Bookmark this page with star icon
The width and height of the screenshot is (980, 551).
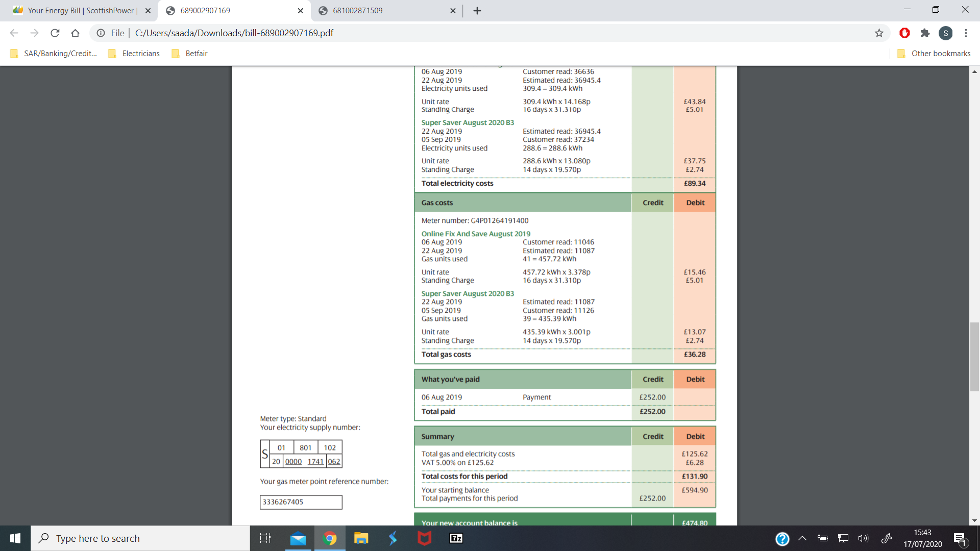point(879,33)
